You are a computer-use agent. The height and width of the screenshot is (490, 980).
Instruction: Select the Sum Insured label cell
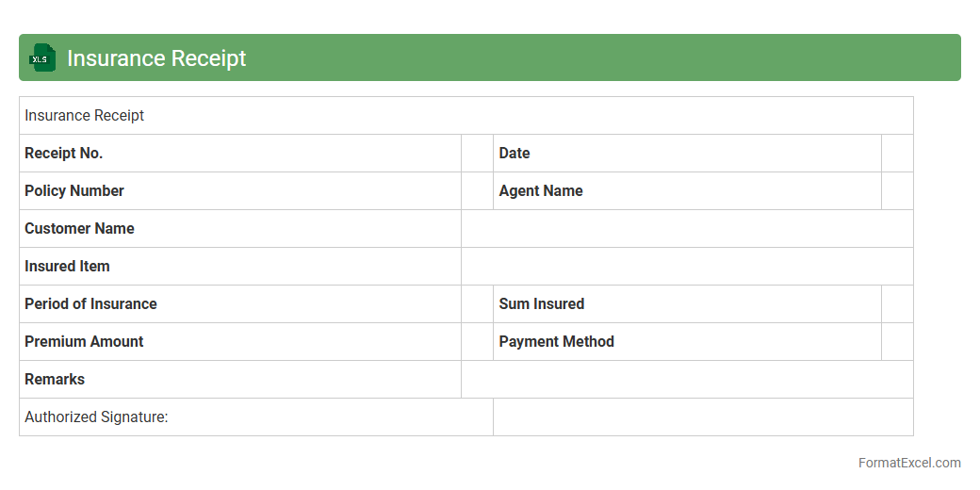coord(687,304)
